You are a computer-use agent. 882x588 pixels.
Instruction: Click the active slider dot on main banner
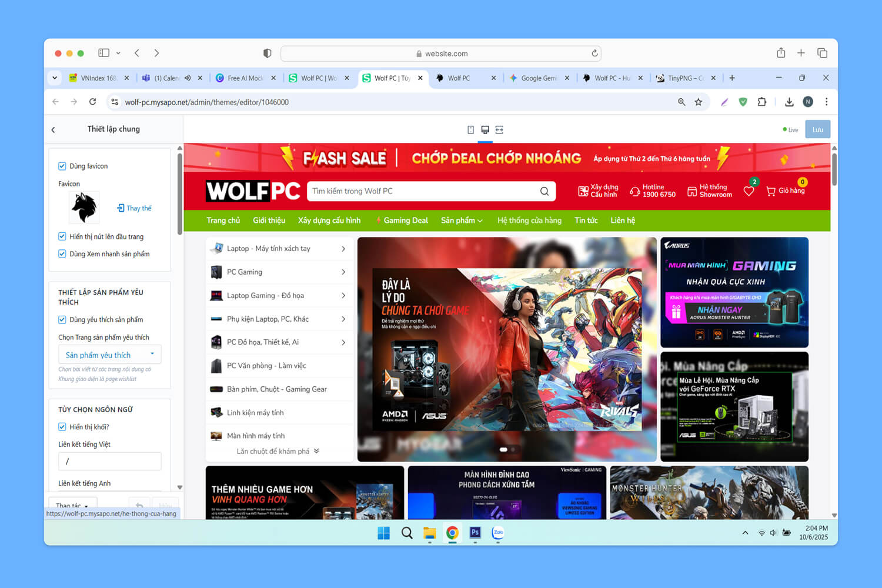pos(503,450)
